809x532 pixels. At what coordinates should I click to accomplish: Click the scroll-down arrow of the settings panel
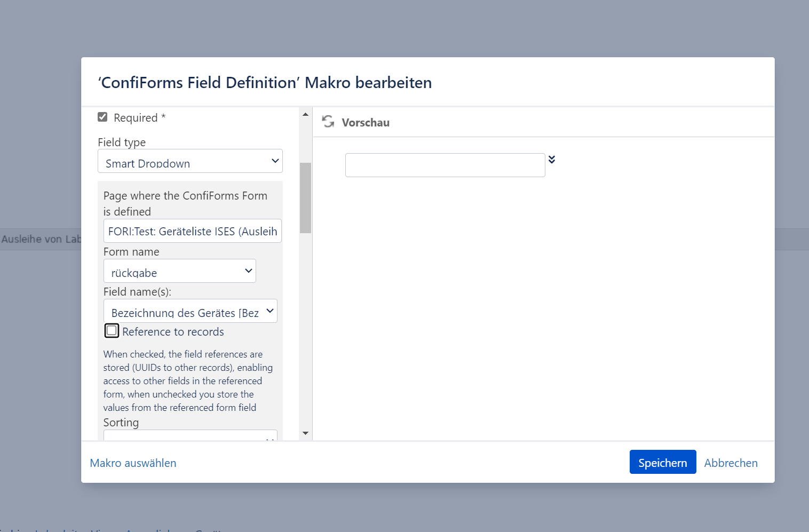coord(305,433)
